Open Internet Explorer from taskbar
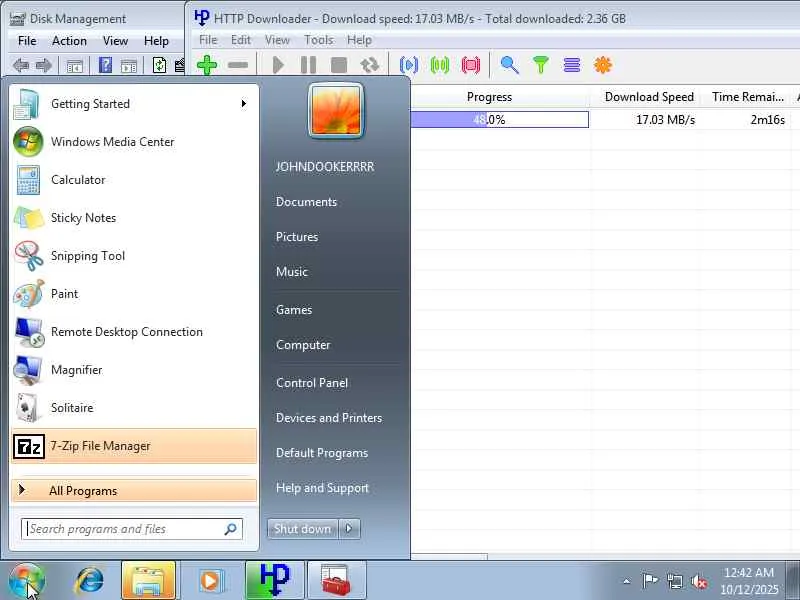 (x=89, y=581)
